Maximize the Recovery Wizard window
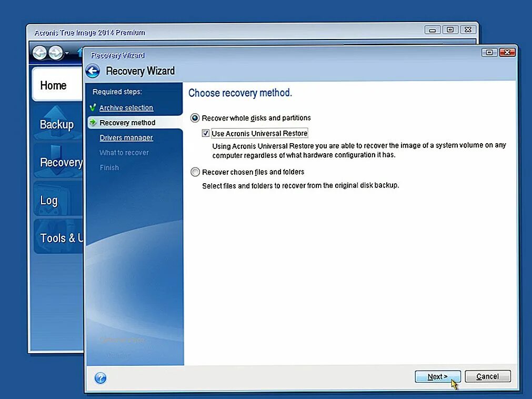532x399 pixels. (x=489, y=52)
